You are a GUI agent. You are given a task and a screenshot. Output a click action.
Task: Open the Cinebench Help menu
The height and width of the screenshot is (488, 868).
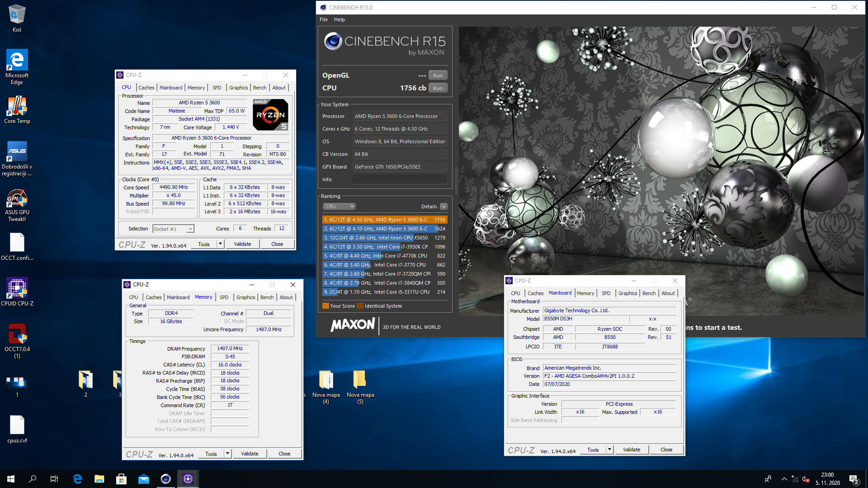[340, 19]
